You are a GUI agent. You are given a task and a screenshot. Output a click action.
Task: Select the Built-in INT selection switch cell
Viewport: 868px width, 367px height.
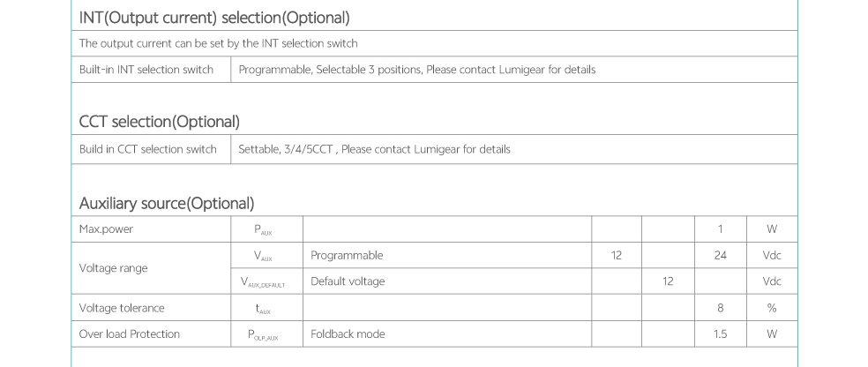(x=146, y=70)
